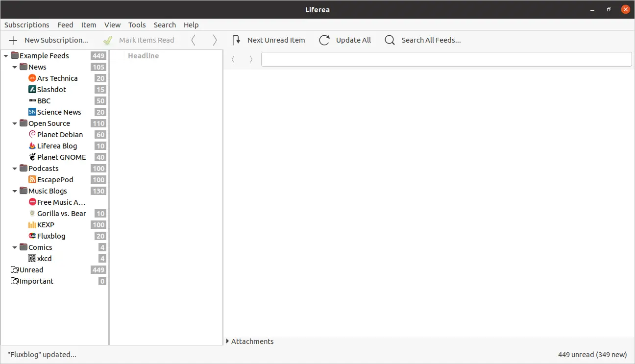The image size is (635, 364).
Task: Click the Search All Feeds... label
Action: point(431,40)
